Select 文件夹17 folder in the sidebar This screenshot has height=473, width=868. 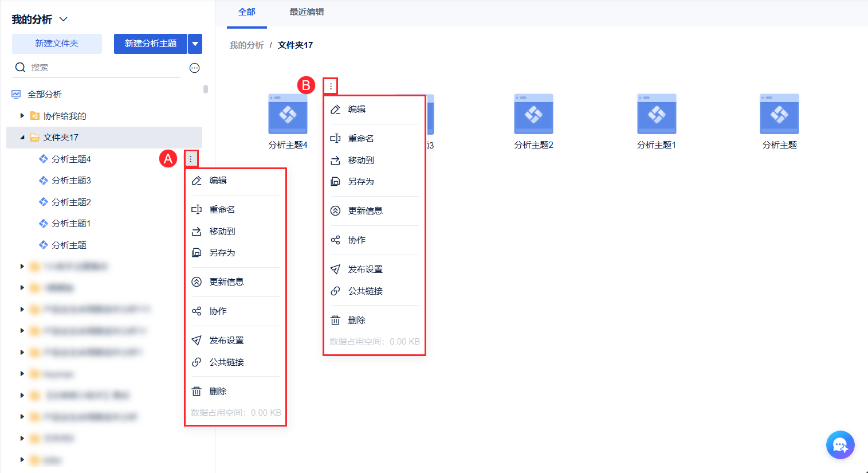tap(104, 138)
